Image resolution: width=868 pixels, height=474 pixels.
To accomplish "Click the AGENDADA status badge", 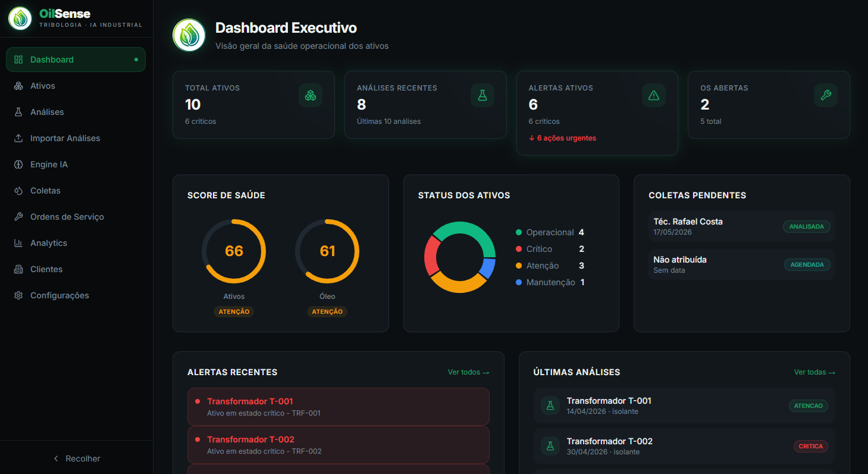I will (807, 264).
